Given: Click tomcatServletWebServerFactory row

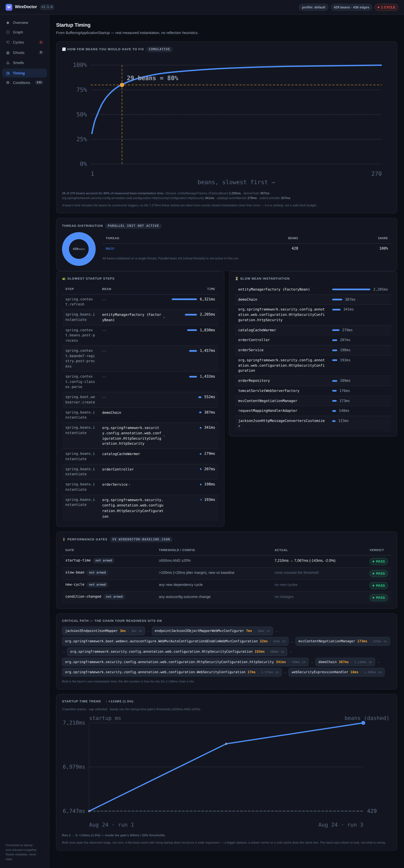Looking at the screenshot, I should coord(313,391).
